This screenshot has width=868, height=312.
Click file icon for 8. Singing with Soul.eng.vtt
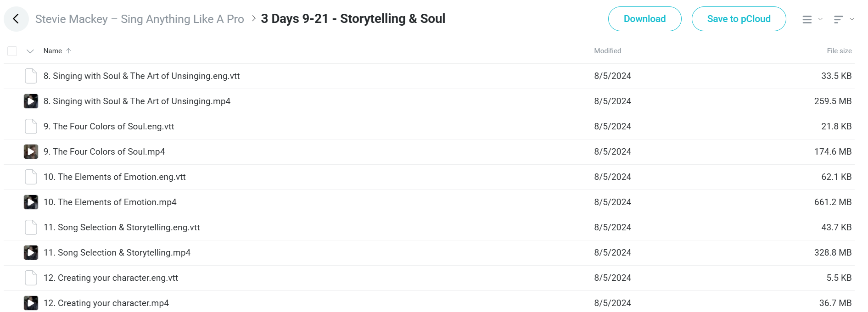coord(31,76)
